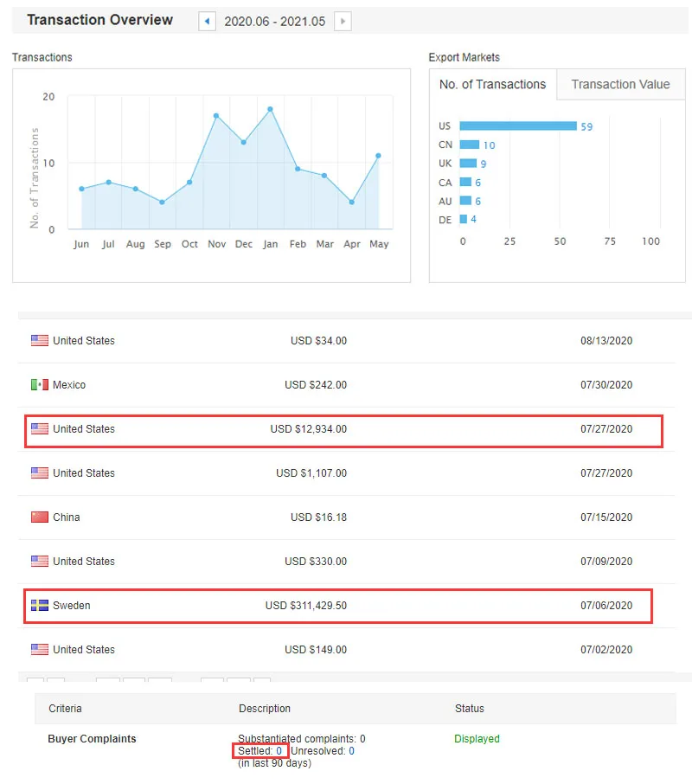Screen dimensions: 692x784
Task: Click the US bar in Export Markets
Action: (x=517, y=126)
